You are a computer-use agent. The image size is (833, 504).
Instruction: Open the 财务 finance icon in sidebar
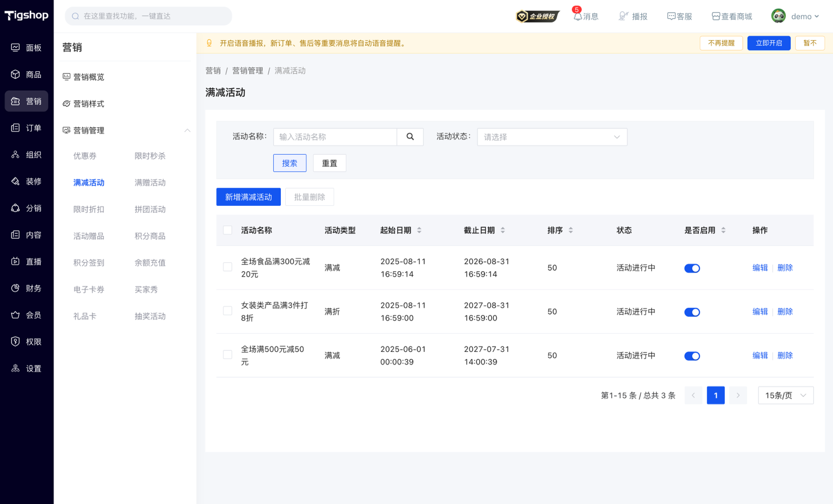[15, 288]
